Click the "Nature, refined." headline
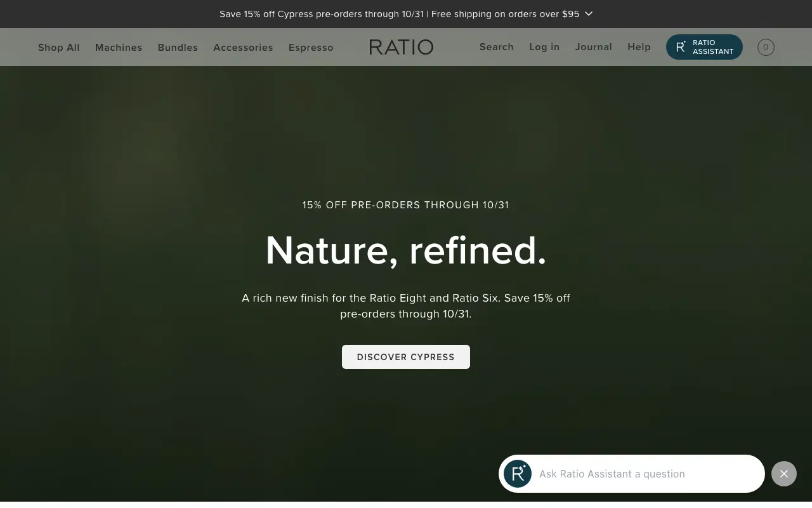812x508 pixels. [406, 250]
